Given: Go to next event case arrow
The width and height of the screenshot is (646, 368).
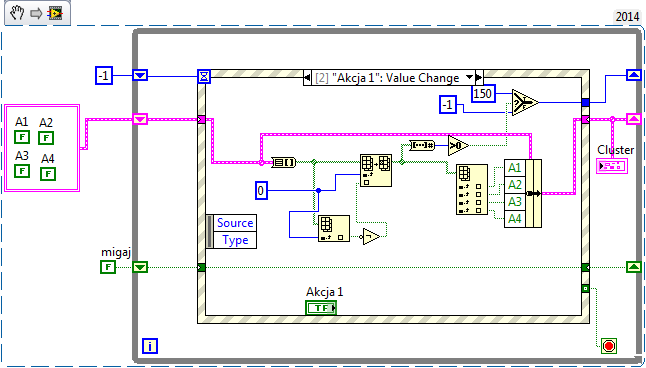Looking at the screenshot, I should click(x=478, y=77).
